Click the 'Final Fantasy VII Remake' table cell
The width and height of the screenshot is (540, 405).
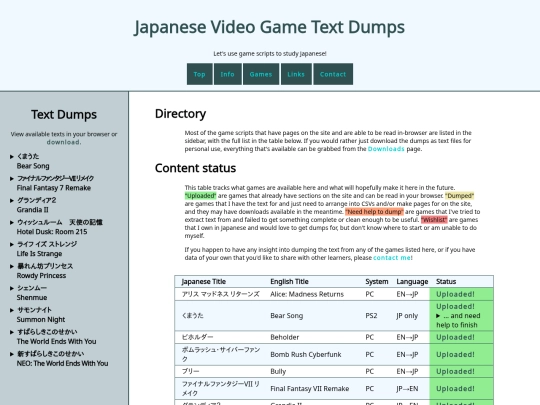(x=310, y=388)
